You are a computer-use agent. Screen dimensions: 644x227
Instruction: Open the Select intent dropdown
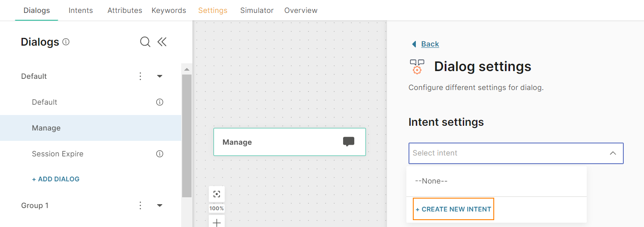(516, 153)
